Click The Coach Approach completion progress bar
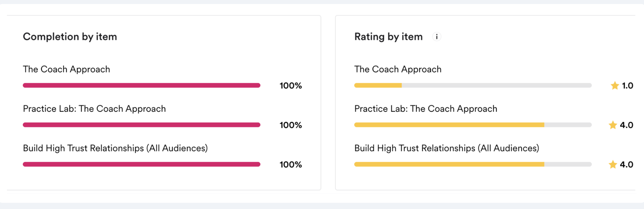This screenshot has height=209, width=644. (x=142, y=85)
